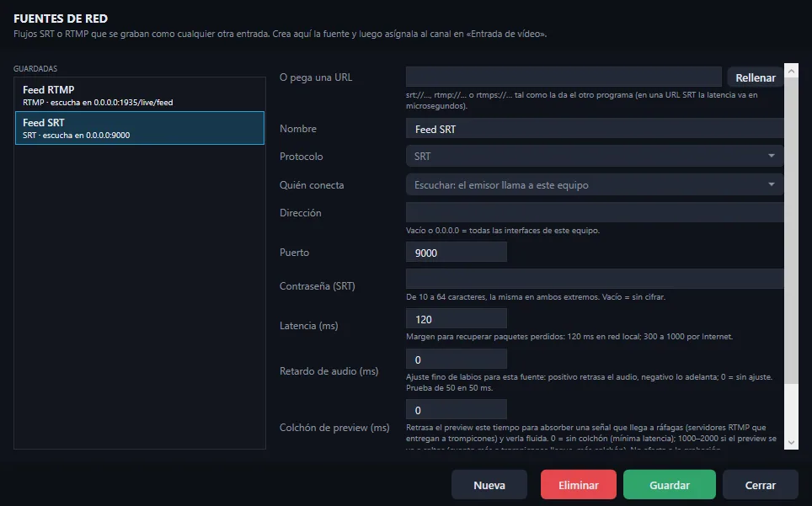Click the 'Ajuste fino de labios' hint text

point(590,382)
